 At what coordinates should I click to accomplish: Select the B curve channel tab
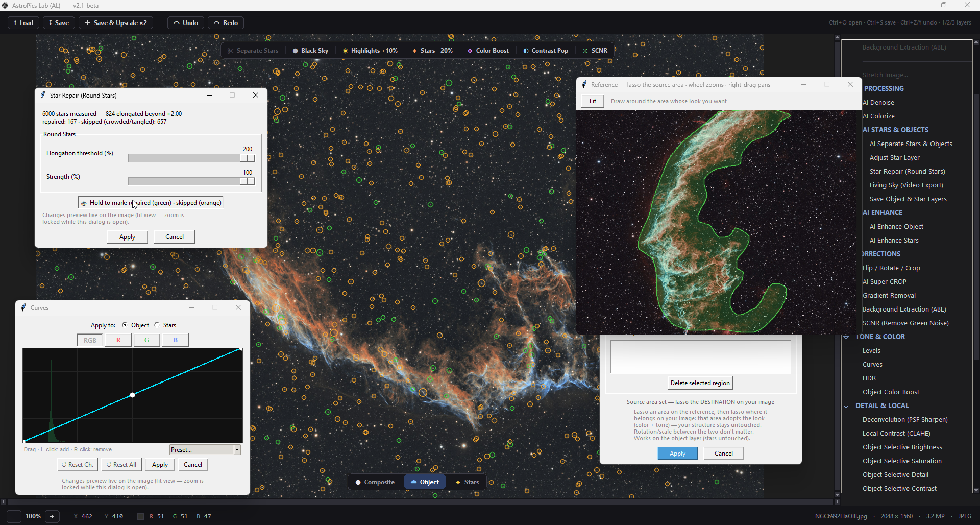176,340
